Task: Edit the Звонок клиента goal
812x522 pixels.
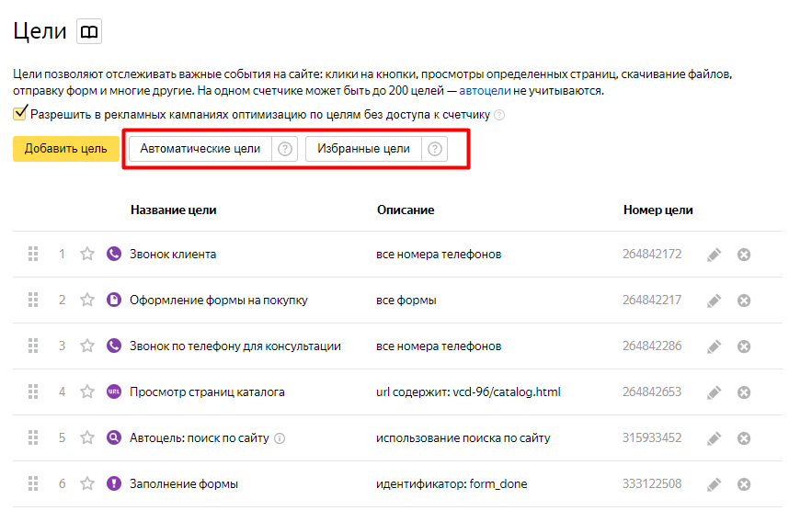Action: pyautogui.click(x=715, y=255)
